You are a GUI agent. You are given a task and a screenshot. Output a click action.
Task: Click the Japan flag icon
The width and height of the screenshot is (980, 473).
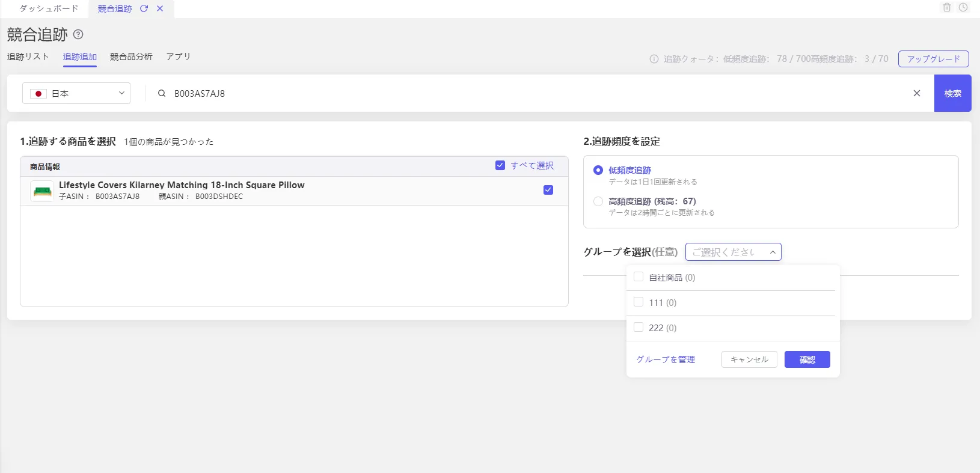38,94
